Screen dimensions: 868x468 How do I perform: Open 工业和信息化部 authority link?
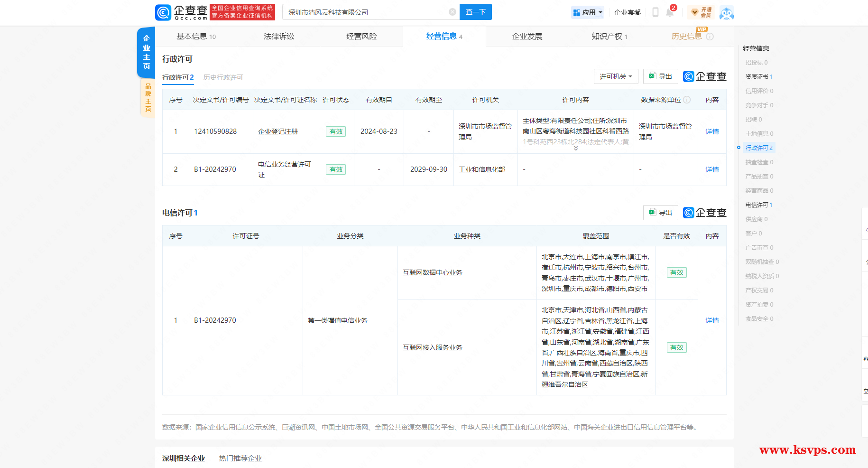(482, 169)
